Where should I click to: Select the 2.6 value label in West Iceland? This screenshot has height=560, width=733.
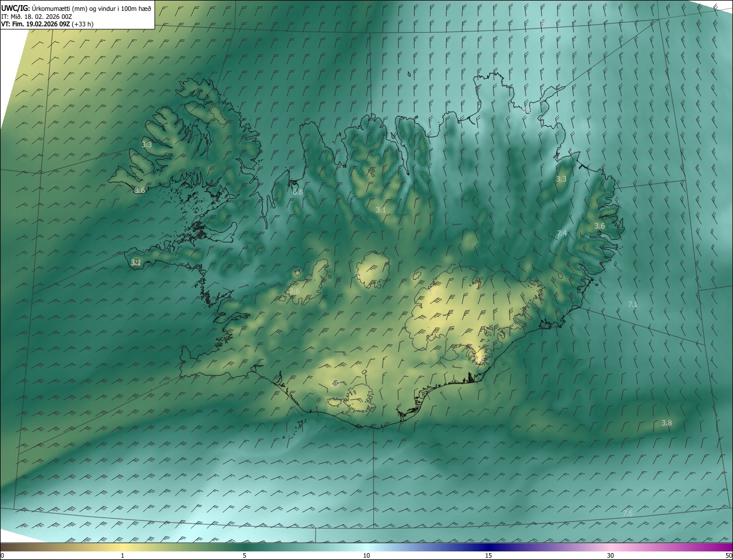pos(294,291)
